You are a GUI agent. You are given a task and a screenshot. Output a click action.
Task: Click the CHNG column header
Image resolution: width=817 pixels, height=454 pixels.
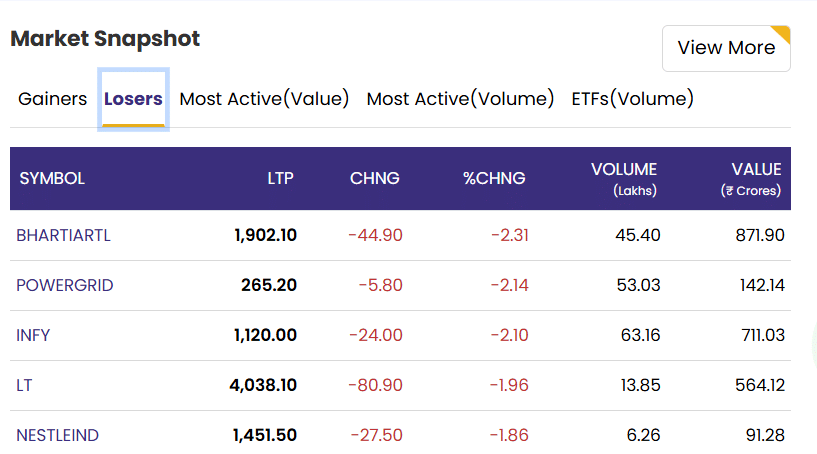[375, 178]
